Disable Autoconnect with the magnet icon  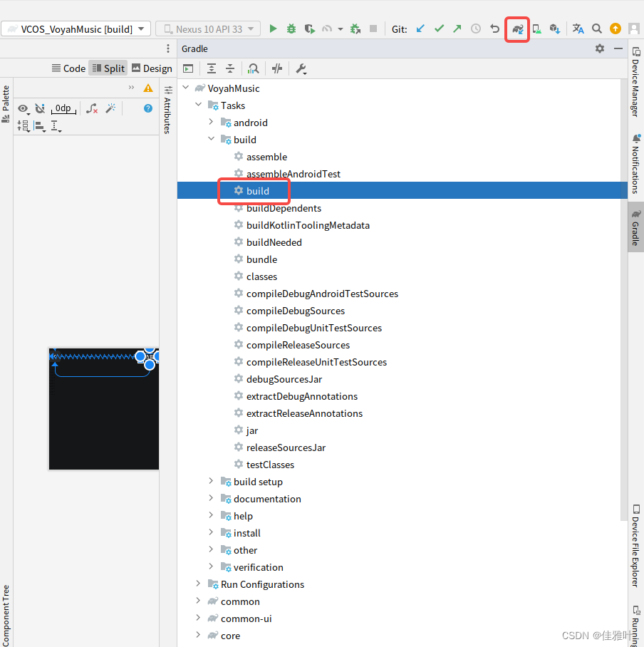[40, 108]
